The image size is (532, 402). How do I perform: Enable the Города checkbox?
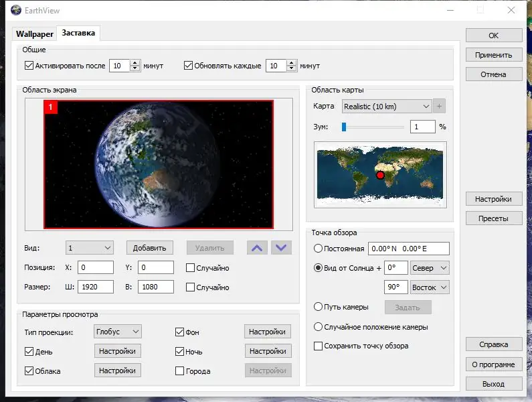pos(179,371)
